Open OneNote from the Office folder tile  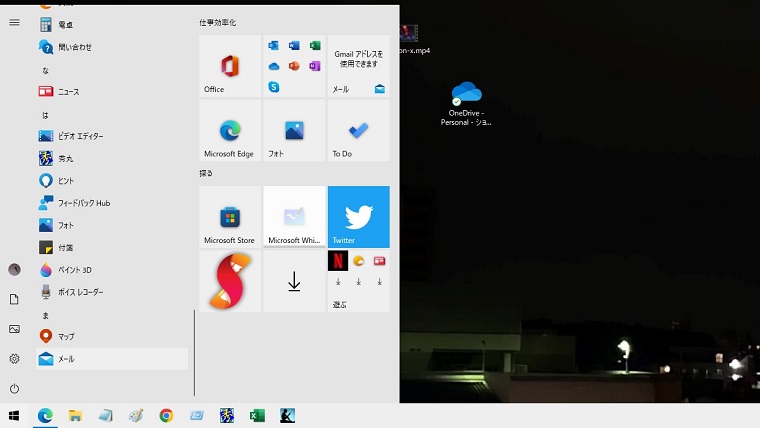pyautogui.click(x=315, y=66)
